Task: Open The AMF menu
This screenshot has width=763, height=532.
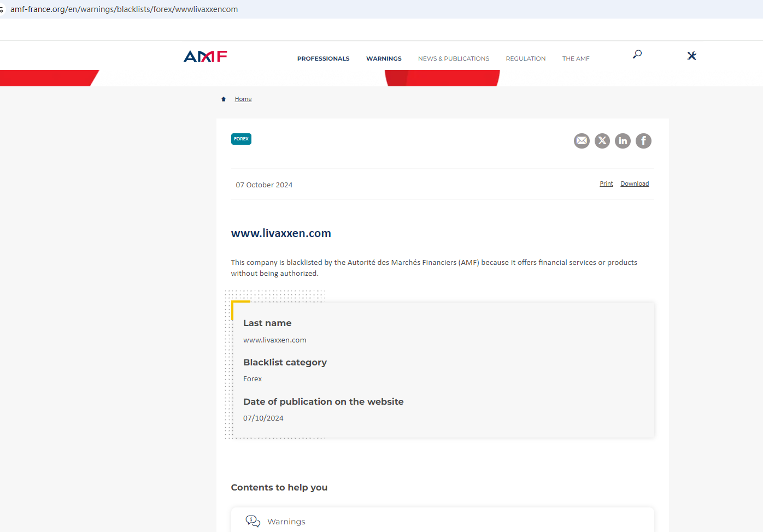Action: (576, 58)
